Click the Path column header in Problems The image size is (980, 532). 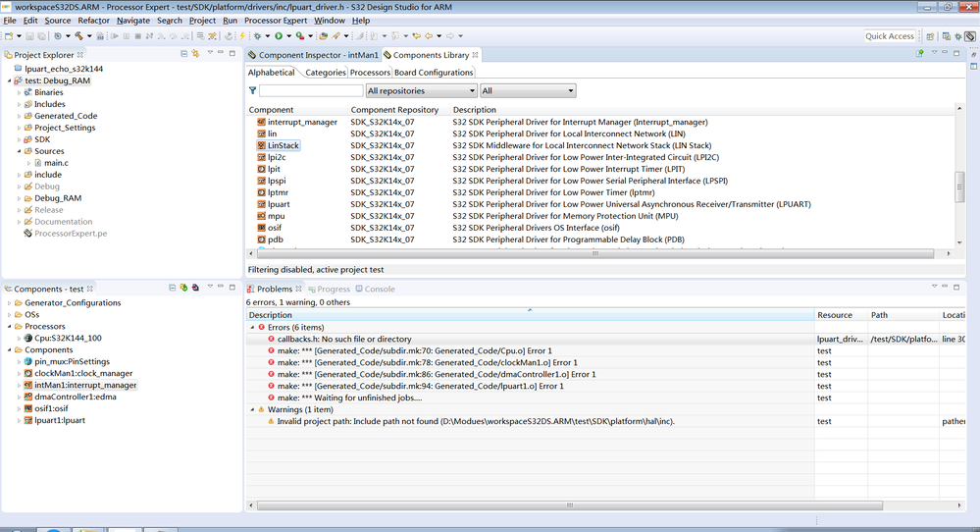903,315
